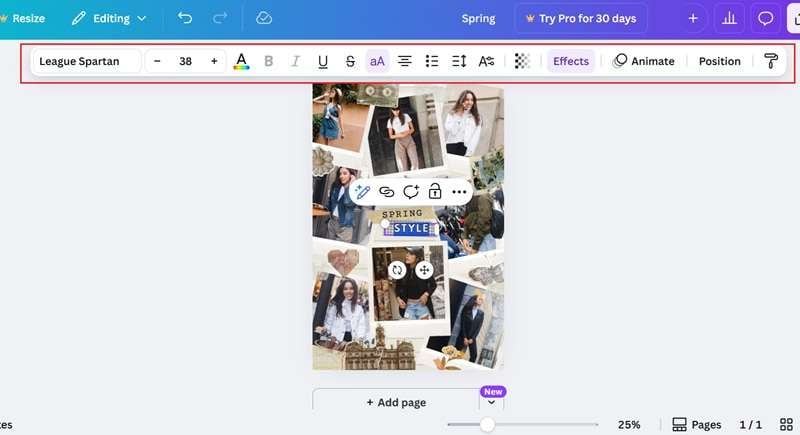Undo the last action
800x435 pixels.
click(185, 18)
